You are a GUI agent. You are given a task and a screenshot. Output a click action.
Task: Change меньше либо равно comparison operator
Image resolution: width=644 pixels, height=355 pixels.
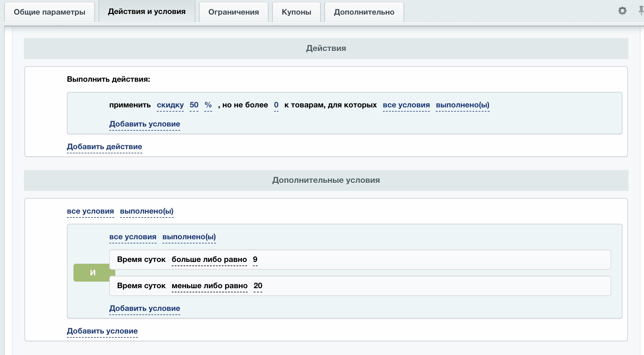(x=209, y=286)
